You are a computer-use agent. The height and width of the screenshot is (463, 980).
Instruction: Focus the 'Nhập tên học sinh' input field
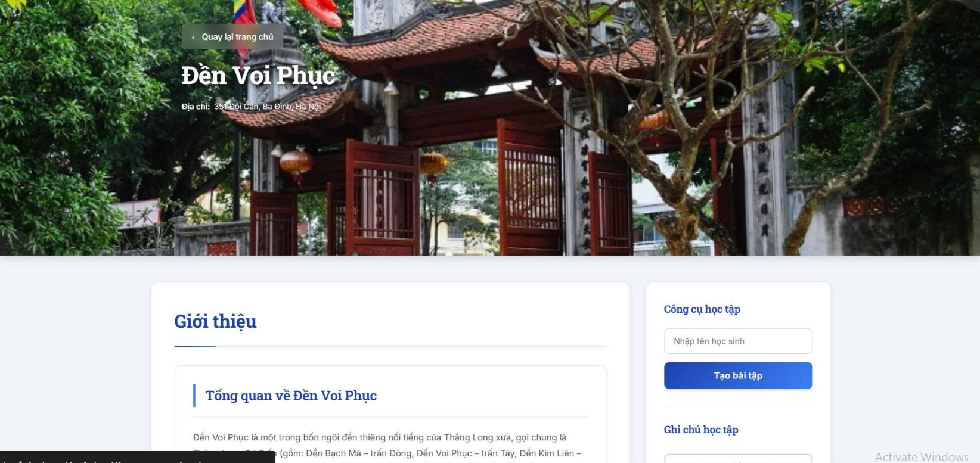pos(738,341)
